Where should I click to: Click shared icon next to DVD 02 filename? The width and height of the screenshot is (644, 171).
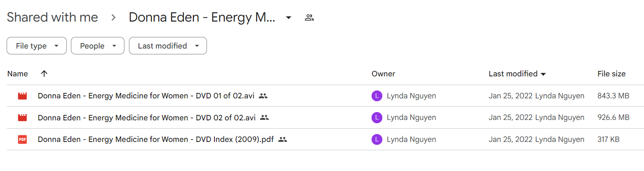(264, 117)
